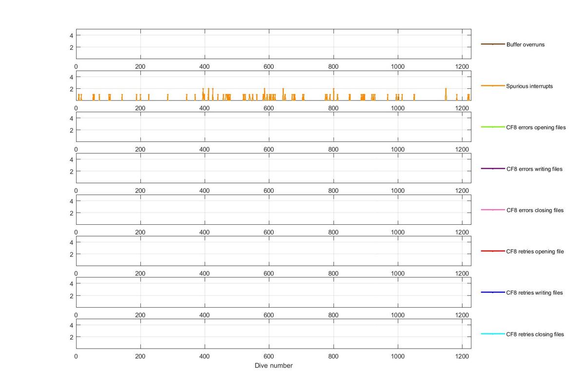The height and width of the screenshot is (392, 585).
Task: Select the 'CF8 errors opening files' legend text
Action: click(536, 127)
